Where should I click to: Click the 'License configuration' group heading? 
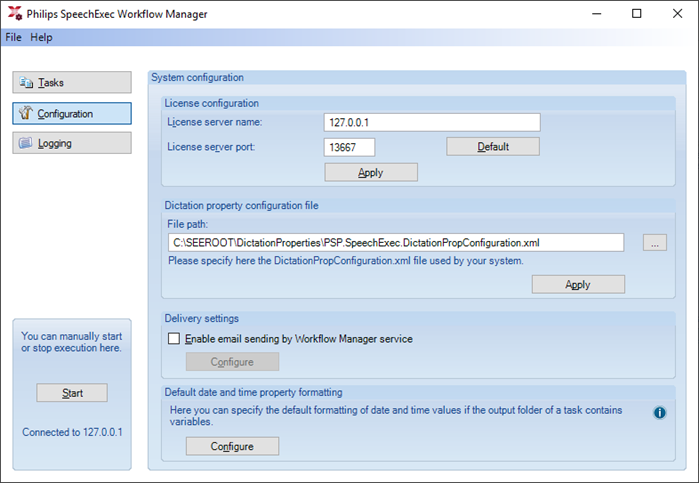click(212, 103)
